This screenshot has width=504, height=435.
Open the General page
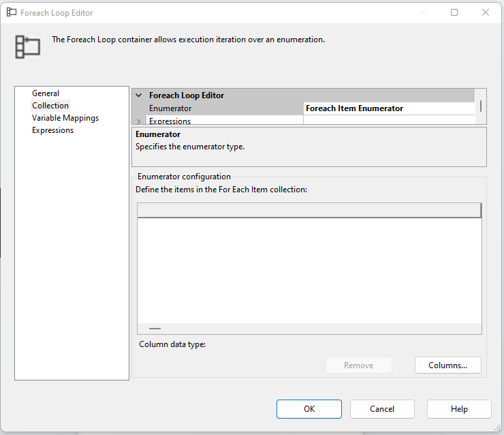tap(46, 93)
